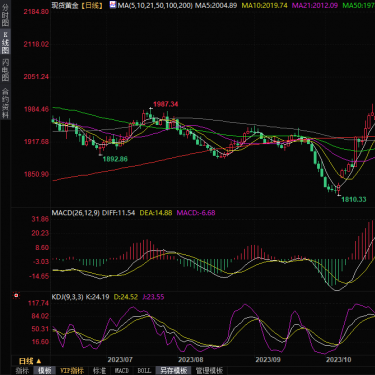Click the 1892.86 low price label
The height and width of the screenshot is (375, 375).
(x=115, y=159)
